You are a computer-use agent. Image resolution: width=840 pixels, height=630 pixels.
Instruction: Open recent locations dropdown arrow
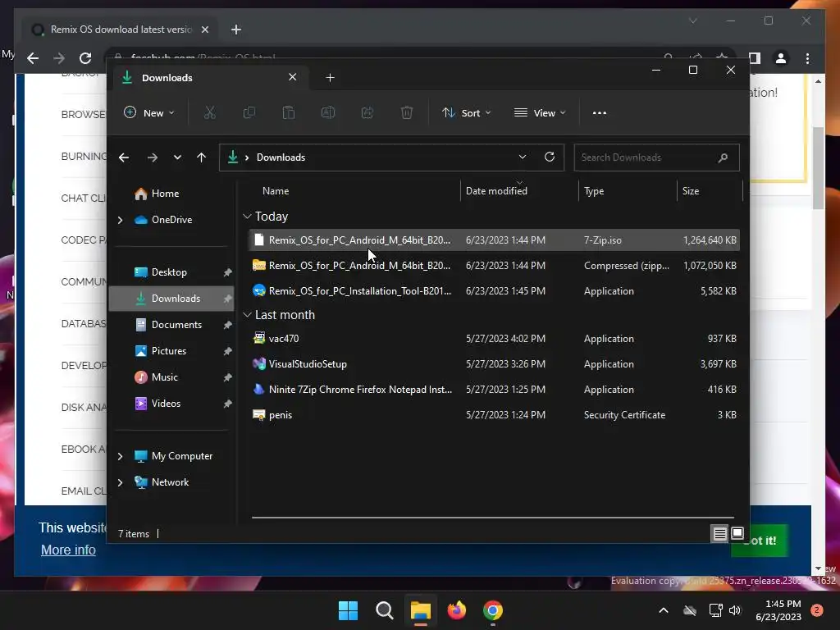pyautogui.click(x=177, y=157)
